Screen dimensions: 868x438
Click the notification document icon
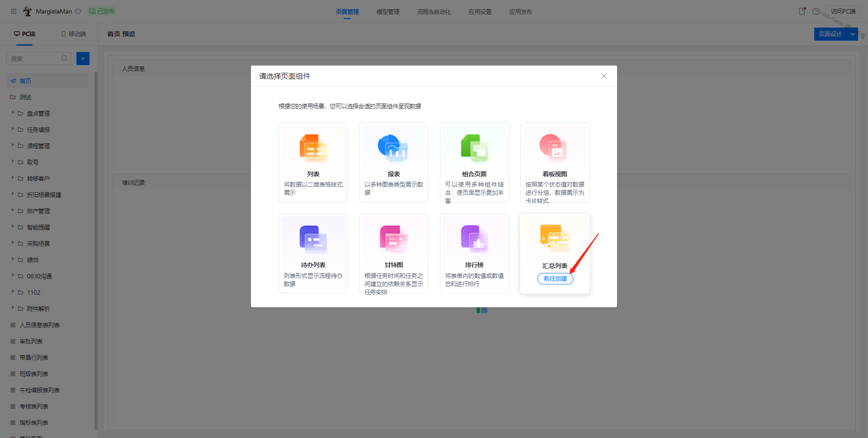point(802,11)
